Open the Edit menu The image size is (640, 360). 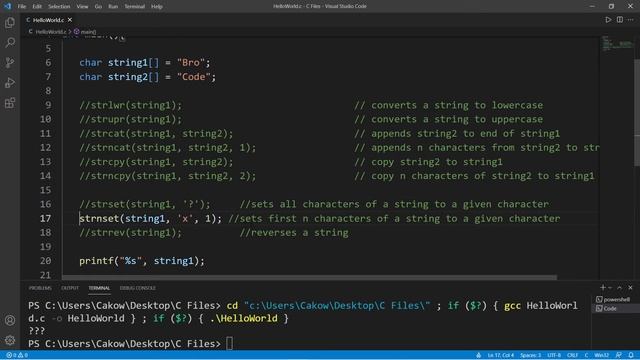coord(37,7)
